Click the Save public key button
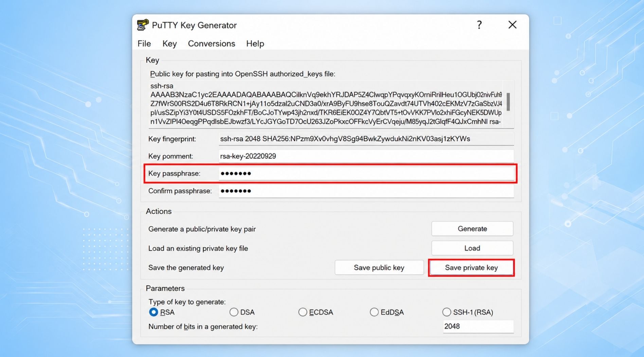 coord(379,268)
